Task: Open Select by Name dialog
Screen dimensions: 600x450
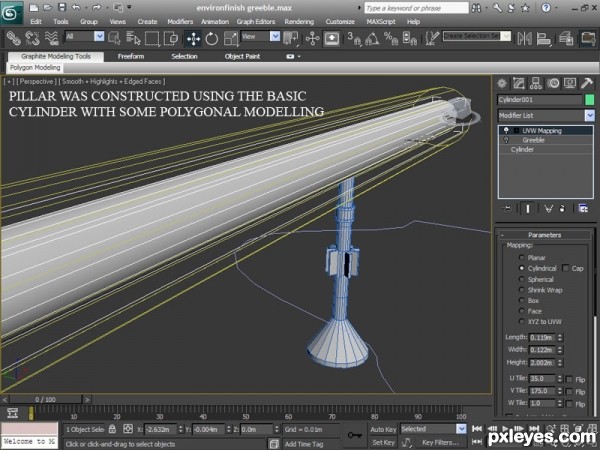Action: (133, 38)
